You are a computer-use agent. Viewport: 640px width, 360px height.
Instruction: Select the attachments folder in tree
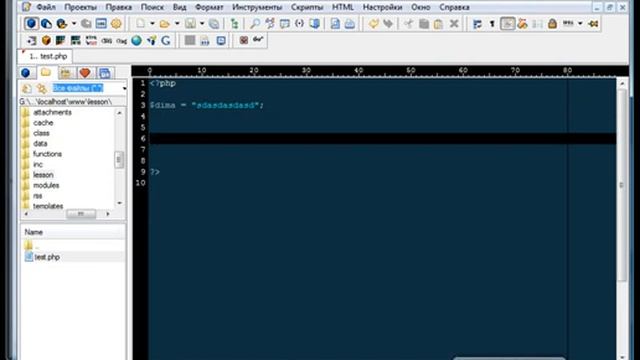pyautogui.click(x=52, y=112)
